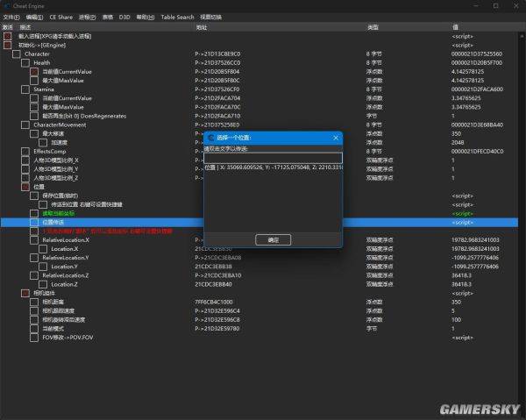Toggle the 相机组件 group checkbox

point(25,293)
